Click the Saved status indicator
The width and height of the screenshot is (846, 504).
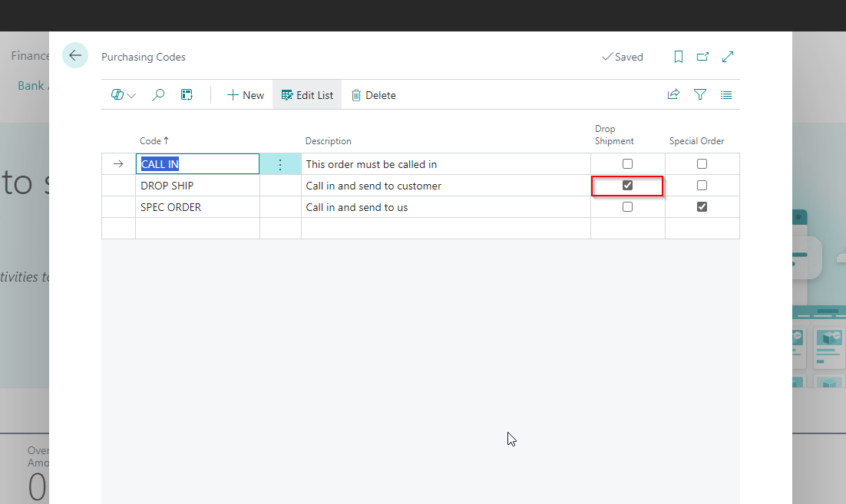pos(623,57)
